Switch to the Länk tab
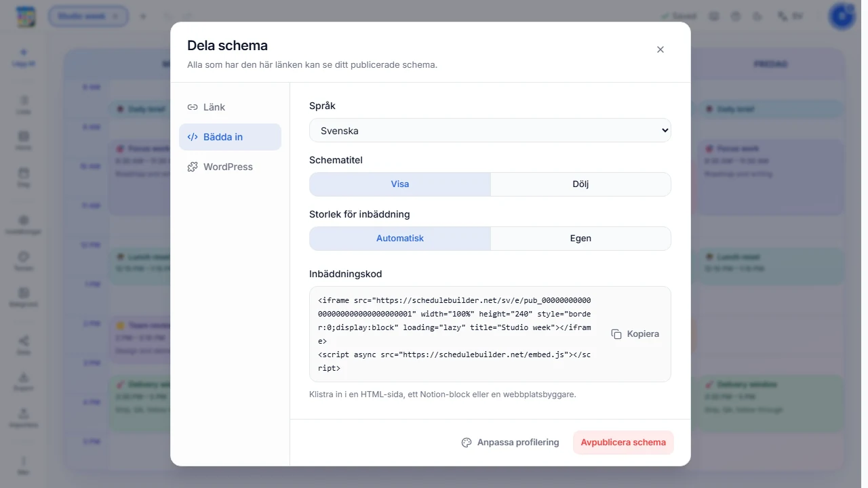The height and width of the screenshot is (488, 868). point(230,107)
